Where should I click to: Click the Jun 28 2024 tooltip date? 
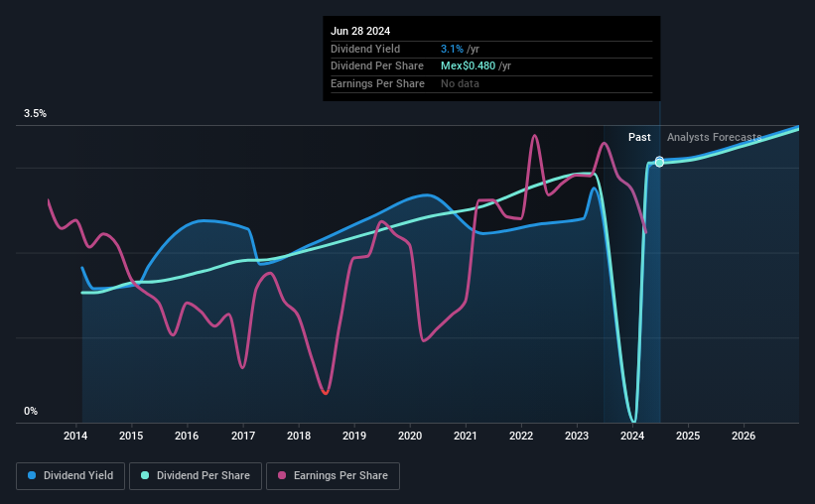pyautogui.click(x=360, y=31)
